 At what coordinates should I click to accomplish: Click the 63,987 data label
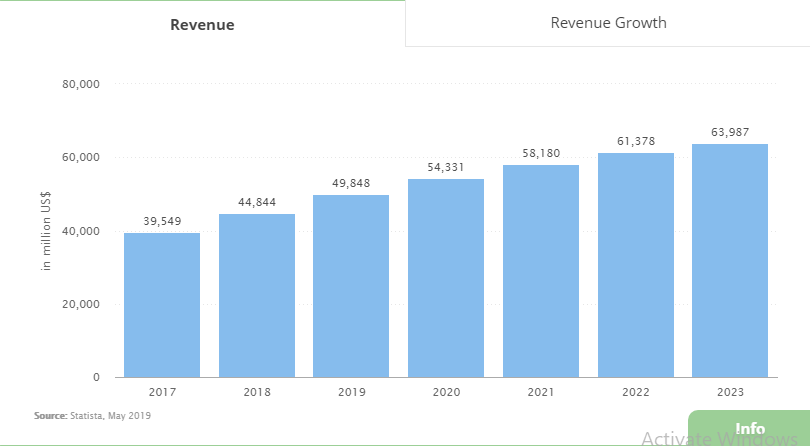(730, 132)
